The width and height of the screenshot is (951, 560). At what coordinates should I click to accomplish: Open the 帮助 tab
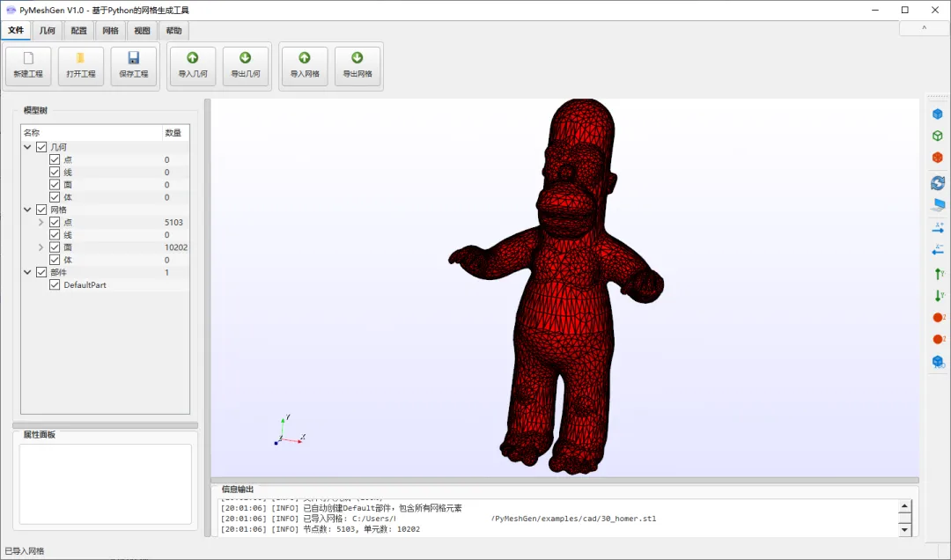[x=173, y=31]
